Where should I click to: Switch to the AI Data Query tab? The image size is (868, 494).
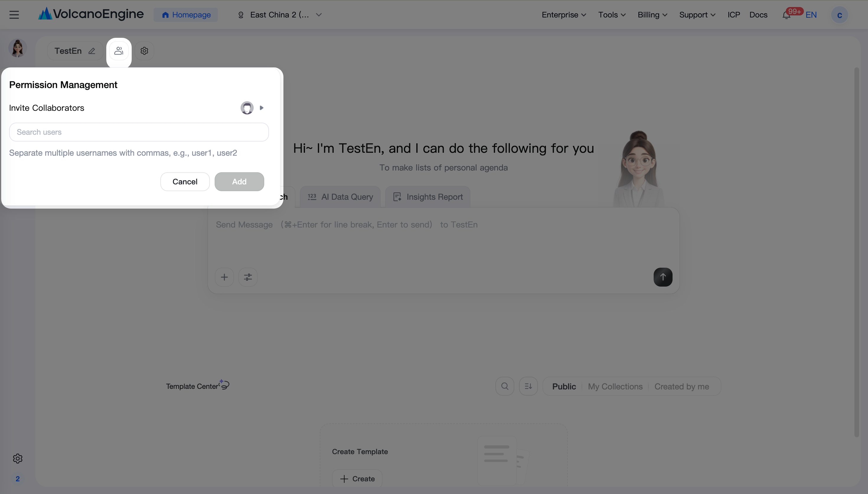[340, 197]
